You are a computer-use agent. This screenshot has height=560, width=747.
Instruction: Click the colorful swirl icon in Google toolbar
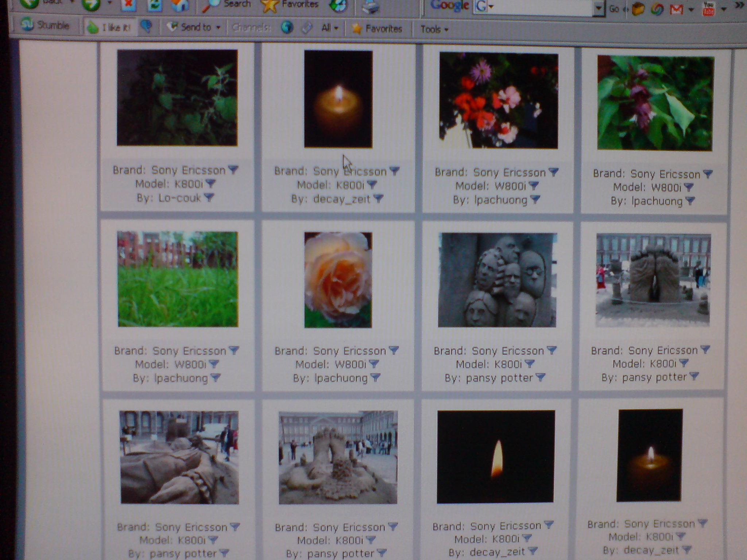657,9
